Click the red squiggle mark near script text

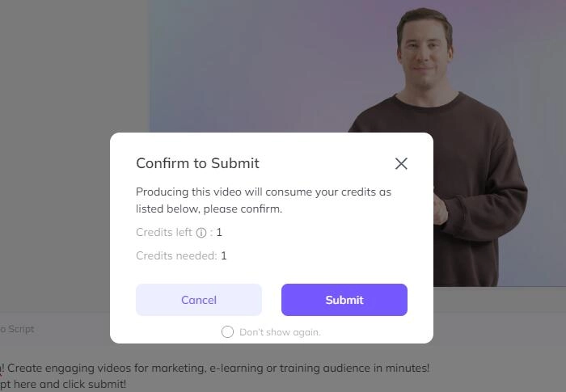point(1,375)
